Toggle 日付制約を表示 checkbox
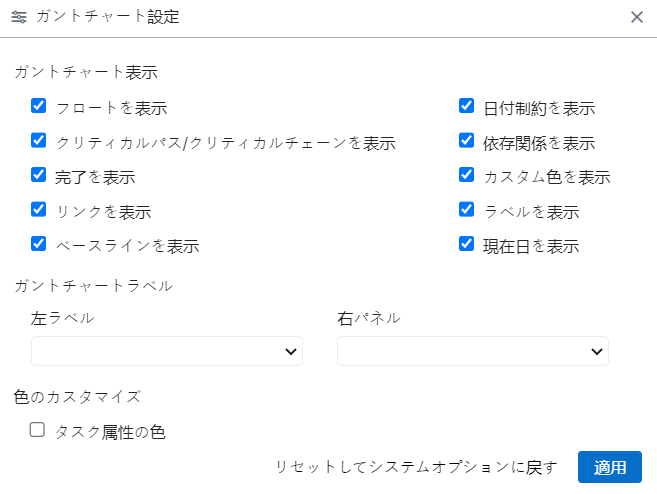The height and width of the screenshot is (494, 657). coord(466,106)
